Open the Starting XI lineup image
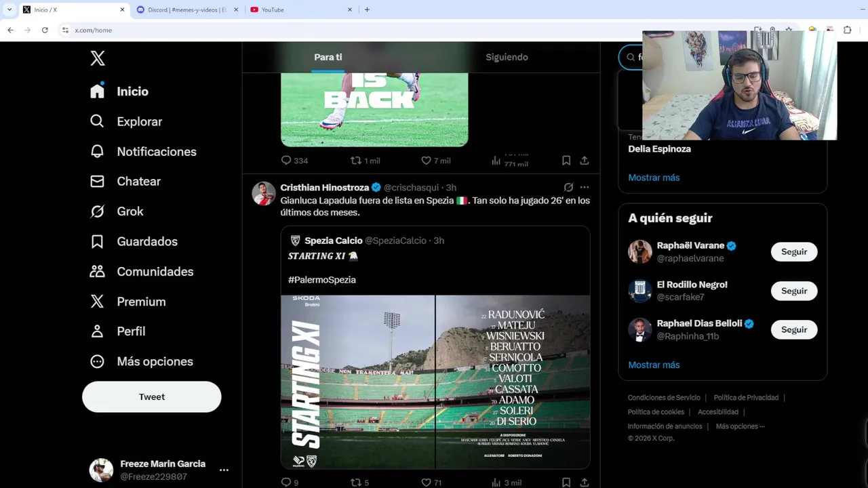The width and height of the screenshot is (868, 488). [x=435, y=382]
